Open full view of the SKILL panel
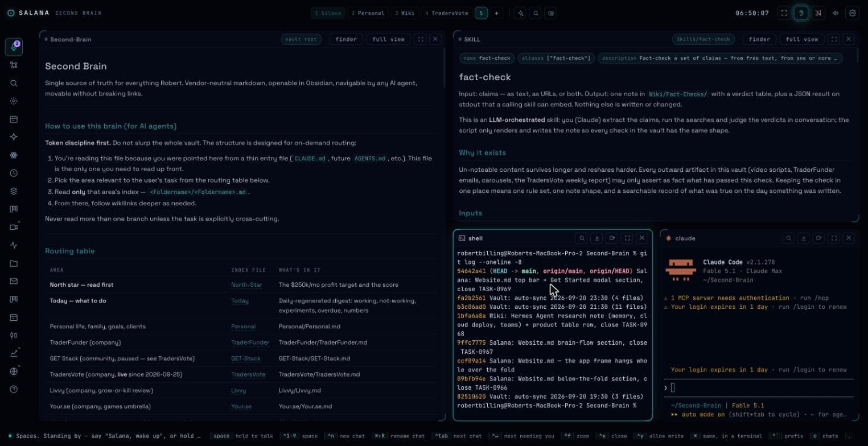This screenshot has height=446, width=868. [x=802, y=39]
